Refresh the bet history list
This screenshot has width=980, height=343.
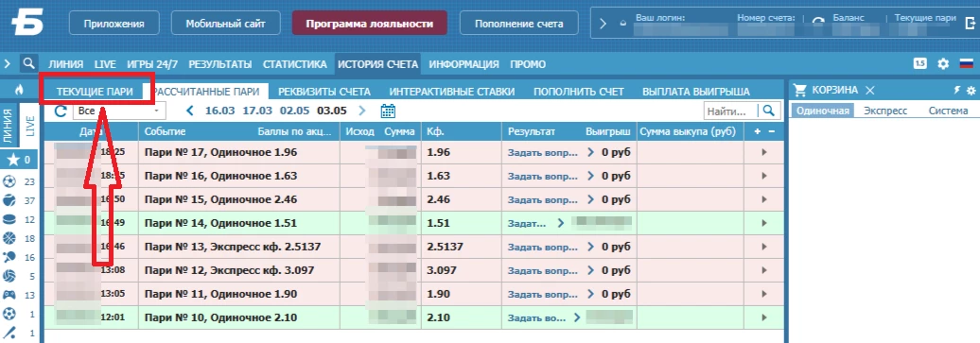click(61, 111)
